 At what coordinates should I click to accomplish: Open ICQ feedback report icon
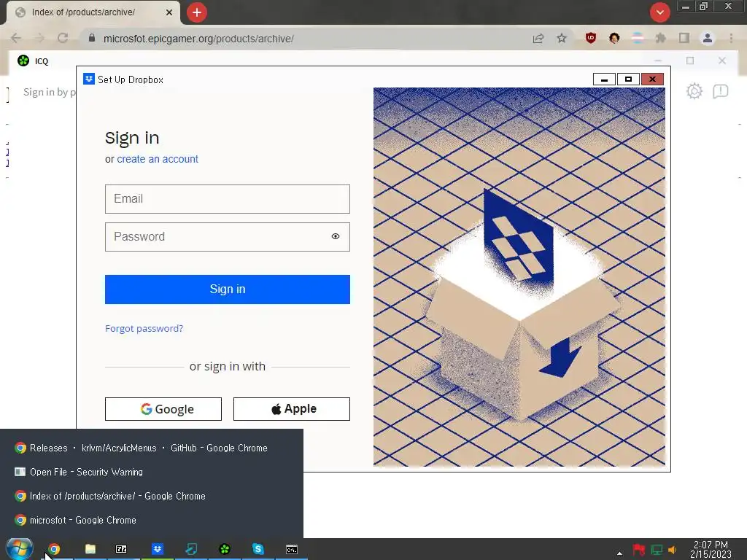(720, 91)
